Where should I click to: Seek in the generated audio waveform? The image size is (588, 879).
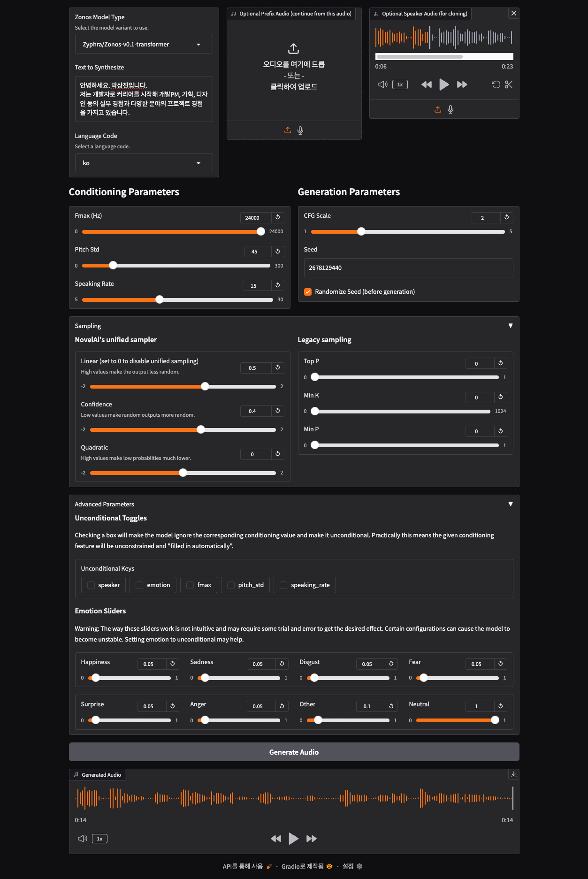click(x=294, y=798)
